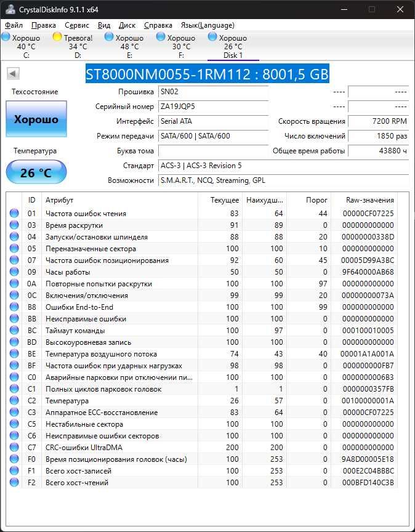Screen dimensions: 415x532
Task: Select drive D: Тревога tab
Action: [x=78, y=46]
